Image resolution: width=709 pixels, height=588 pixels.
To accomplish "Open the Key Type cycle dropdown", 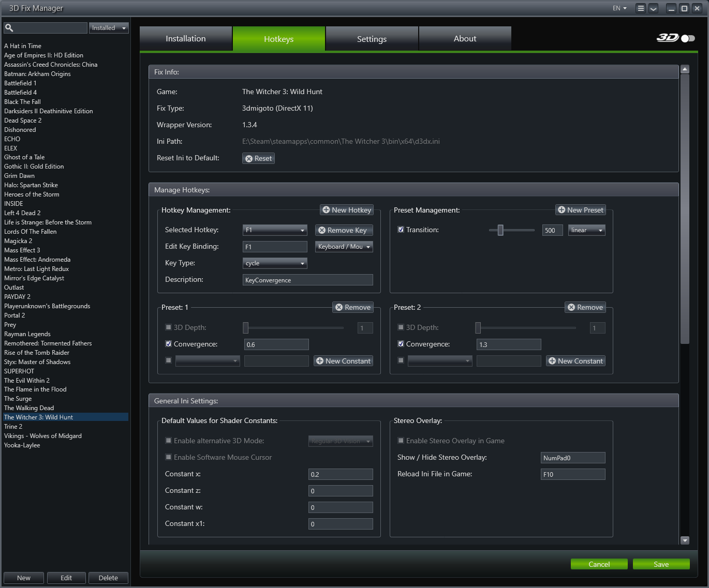I will tap(275, 263).
